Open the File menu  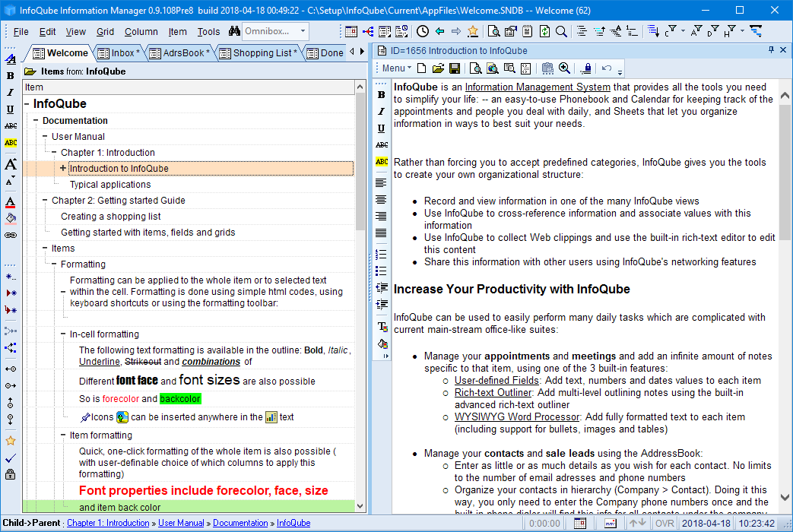[x=21, y=32]
